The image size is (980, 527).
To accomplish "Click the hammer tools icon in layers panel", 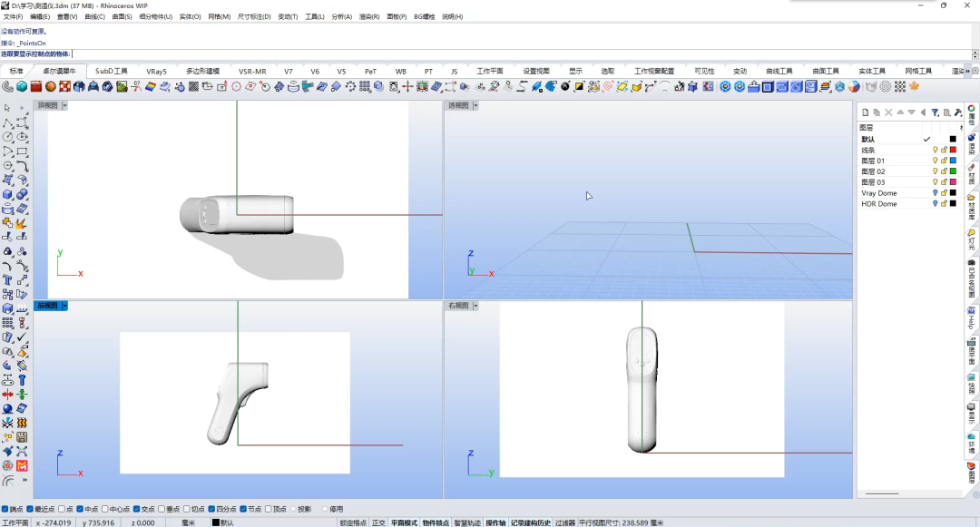I will click(958, 112).
